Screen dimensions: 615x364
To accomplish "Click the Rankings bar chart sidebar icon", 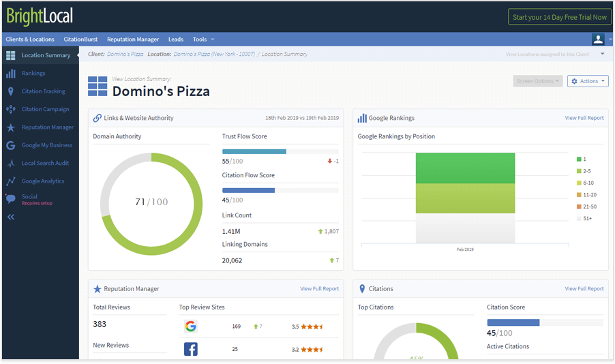I will click(10, 74).
